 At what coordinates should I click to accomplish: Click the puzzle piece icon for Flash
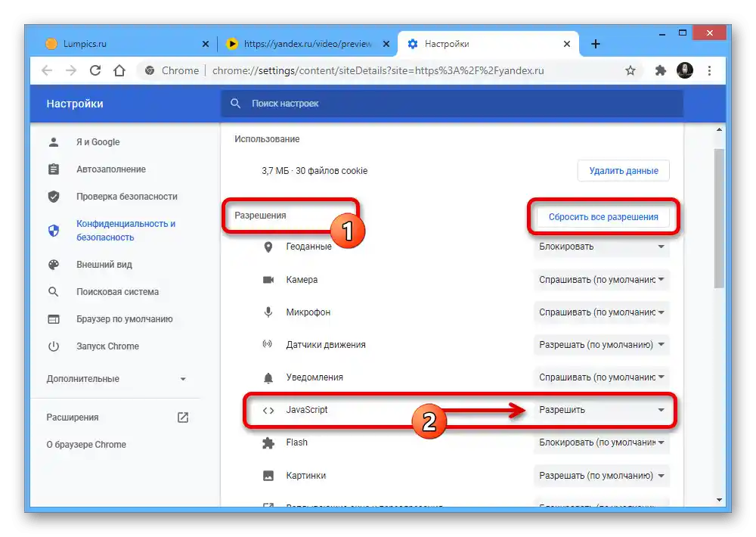tap(268, 443)
